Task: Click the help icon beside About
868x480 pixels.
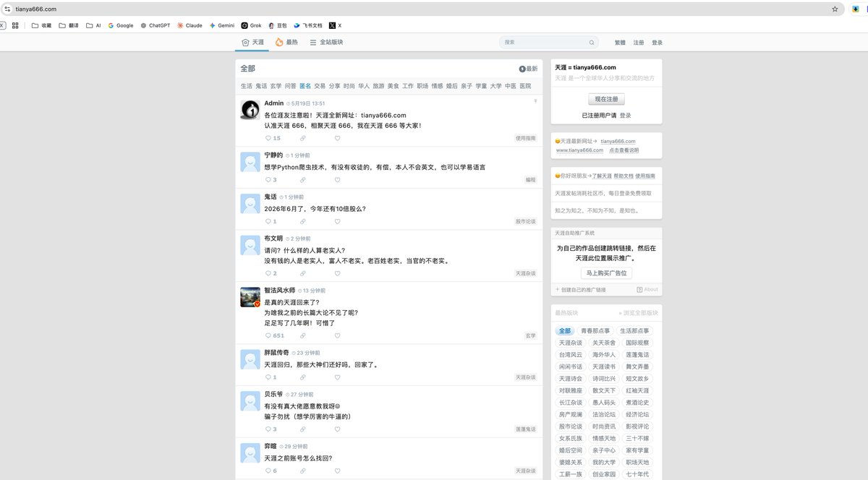Action: pos(639,289)
